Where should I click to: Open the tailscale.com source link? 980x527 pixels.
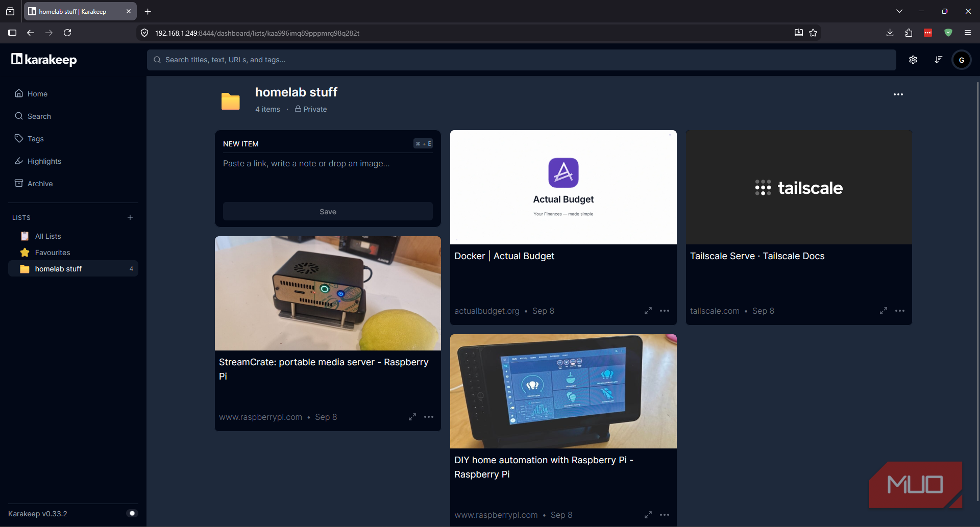715,311
